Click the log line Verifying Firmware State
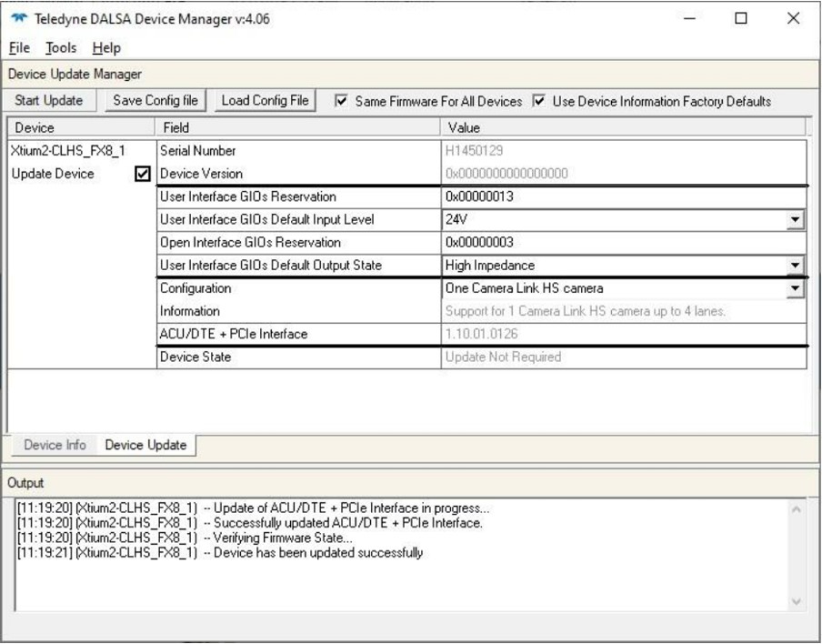 [x=185, y=538]
